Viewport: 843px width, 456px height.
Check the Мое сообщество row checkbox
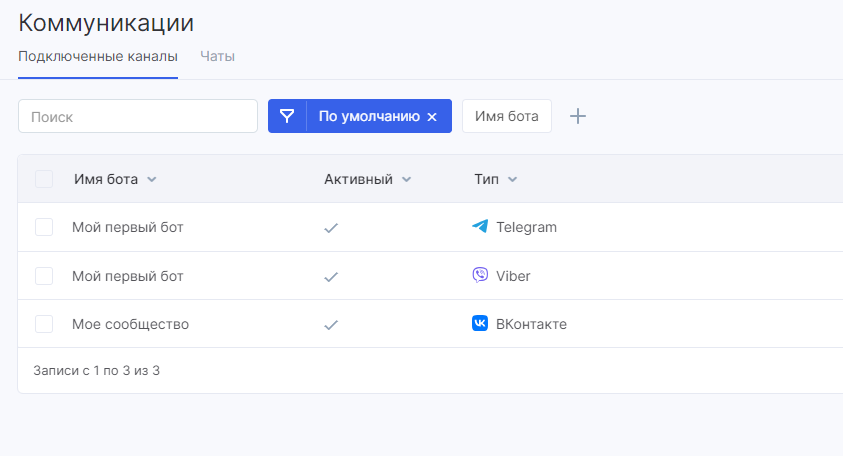coord(44,324)
